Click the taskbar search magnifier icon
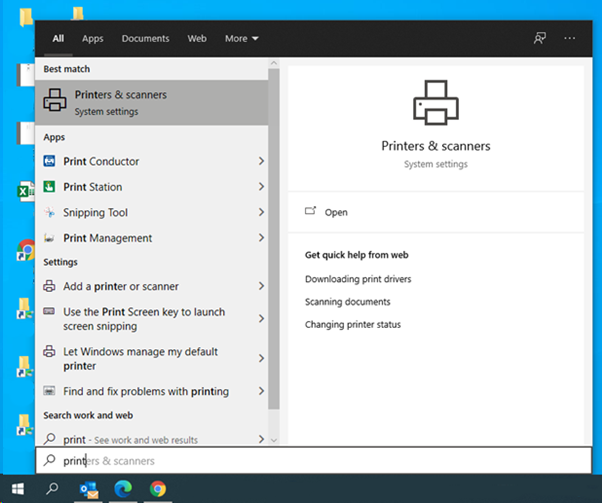The width and height of the screenshot is (602, 503). tap(52, 489)
